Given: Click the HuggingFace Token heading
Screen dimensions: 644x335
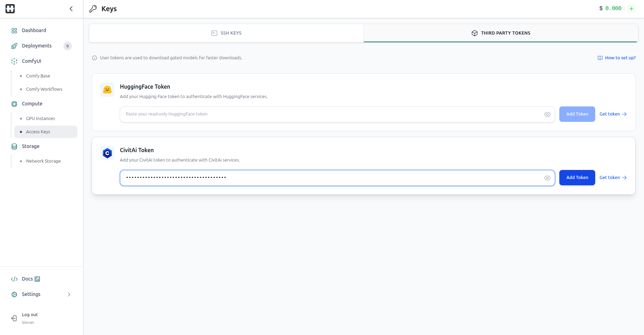Looking at the screenshot, I should [145, 87].
